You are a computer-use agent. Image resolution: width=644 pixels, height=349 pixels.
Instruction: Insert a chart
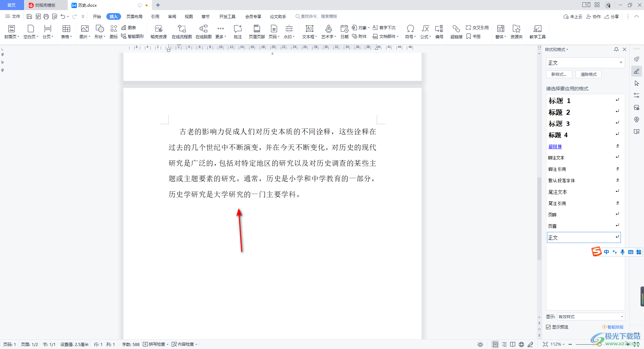click(128, 28)
